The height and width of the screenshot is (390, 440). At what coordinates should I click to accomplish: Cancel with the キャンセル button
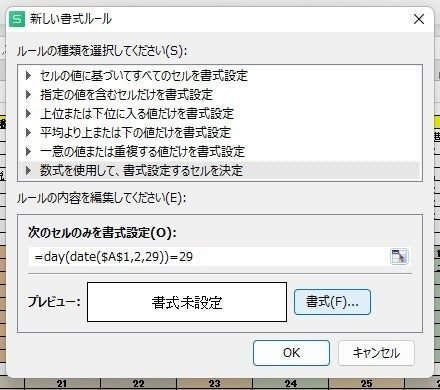pyautogui.click(x=376, y=353)
